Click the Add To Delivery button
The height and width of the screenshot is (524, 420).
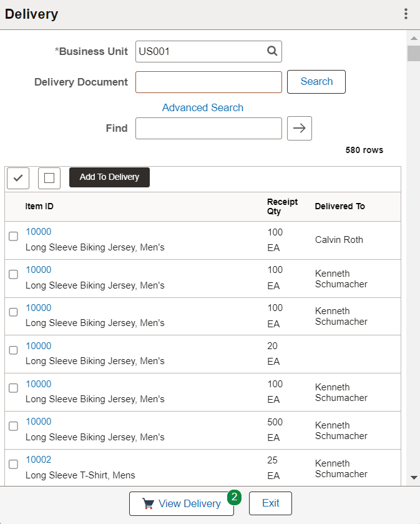(x=109, y=177)
